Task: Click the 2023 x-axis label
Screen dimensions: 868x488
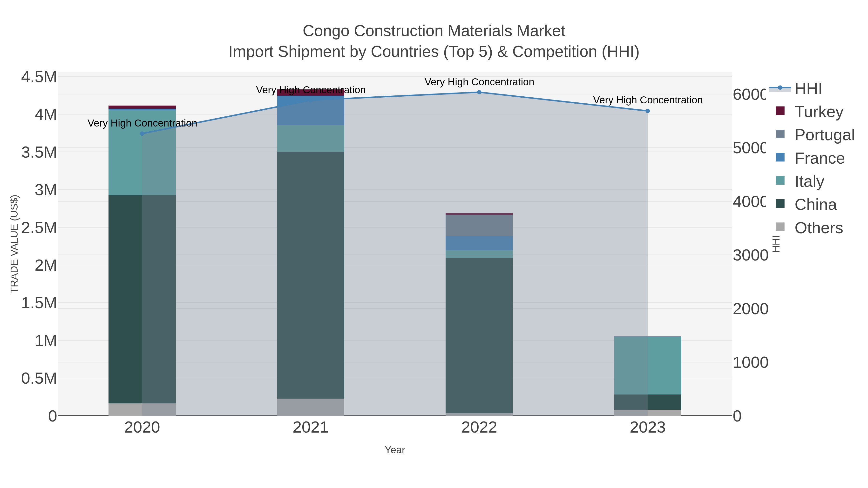Action: point(648,428)
